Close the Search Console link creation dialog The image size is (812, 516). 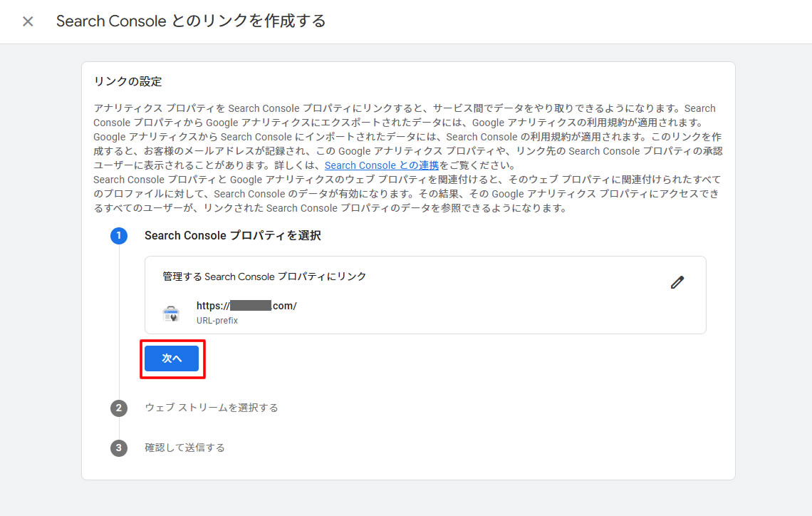28,21
